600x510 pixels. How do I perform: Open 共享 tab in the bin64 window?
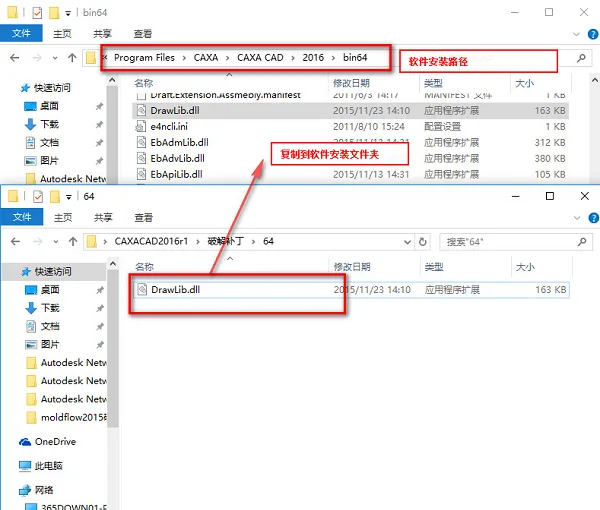point(102,34)
